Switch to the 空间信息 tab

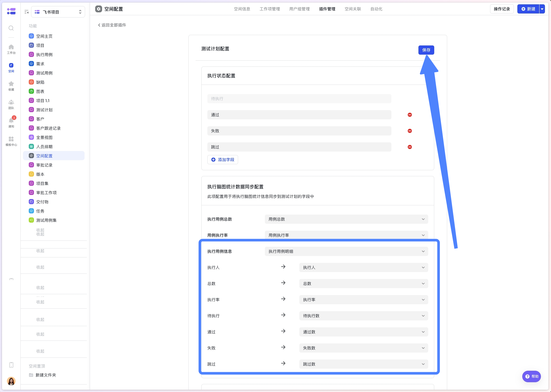[242, 9]
